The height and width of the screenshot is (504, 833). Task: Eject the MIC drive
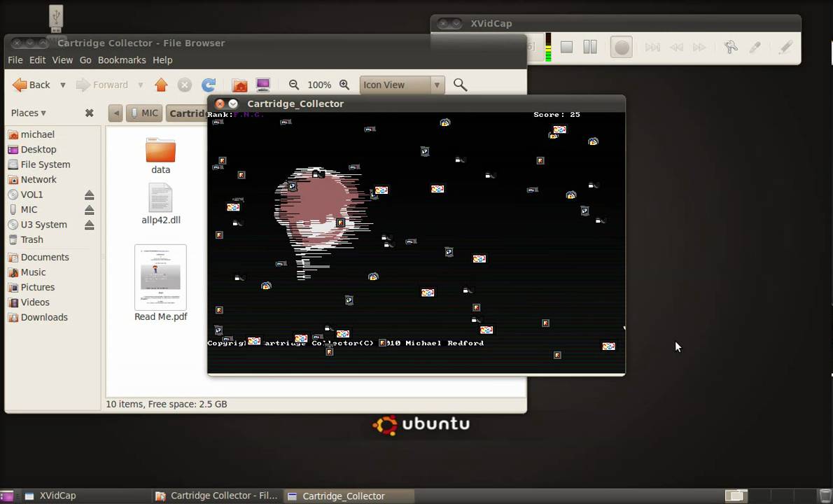point(90,210)
